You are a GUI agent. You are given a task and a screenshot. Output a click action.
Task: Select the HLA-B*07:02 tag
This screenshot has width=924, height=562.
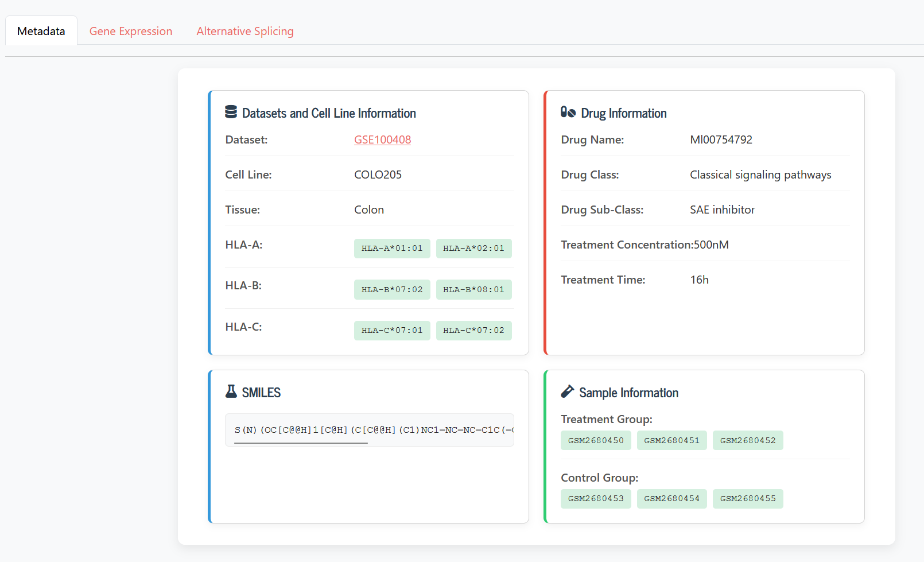point(392,290)
